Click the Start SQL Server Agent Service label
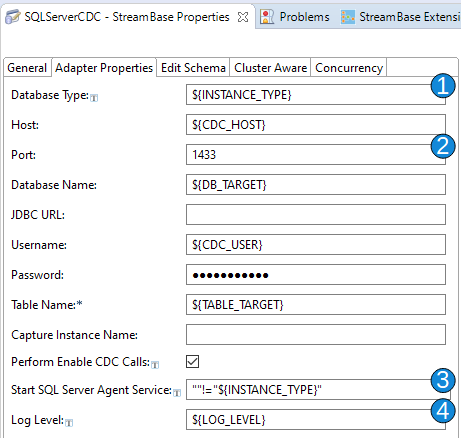This screenshot has height=438, width=461. (91, 390)
